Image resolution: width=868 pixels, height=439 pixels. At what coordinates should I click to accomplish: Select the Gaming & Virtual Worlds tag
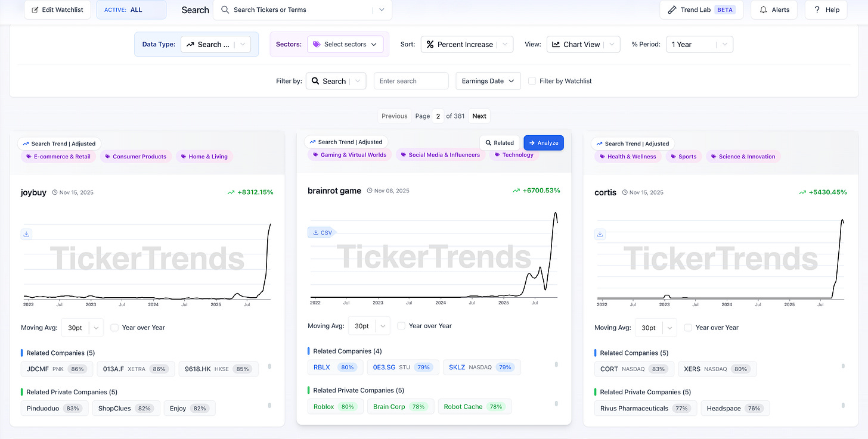click(349, 155)
